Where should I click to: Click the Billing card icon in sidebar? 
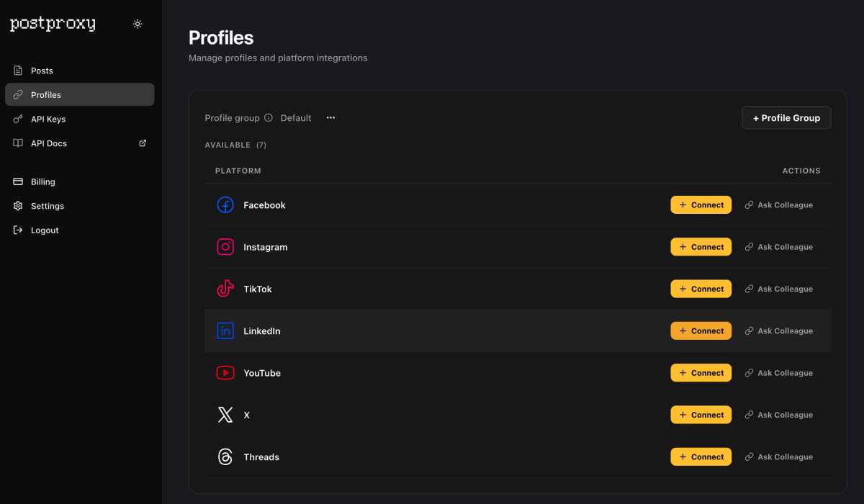pos(17,181)
